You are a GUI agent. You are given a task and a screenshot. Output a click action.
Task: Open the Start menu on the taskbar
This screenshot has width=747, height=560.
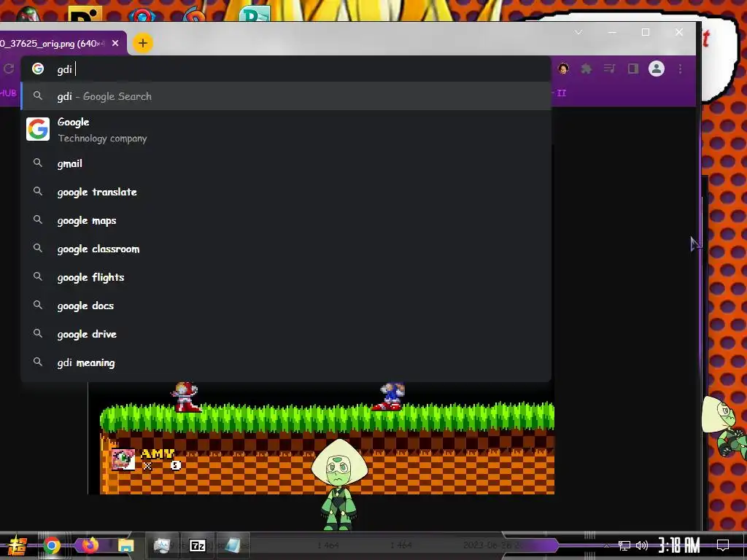[16, 545]
